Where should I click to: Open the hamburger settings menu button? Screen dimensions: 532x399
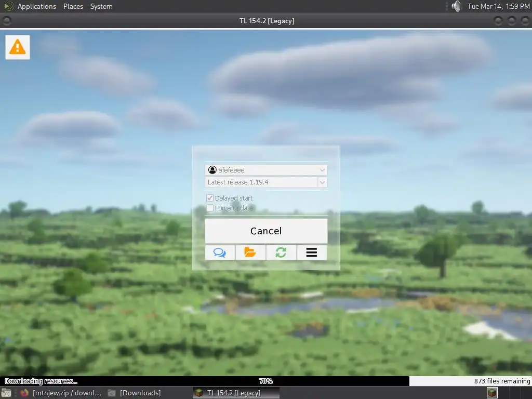point(312,252)
